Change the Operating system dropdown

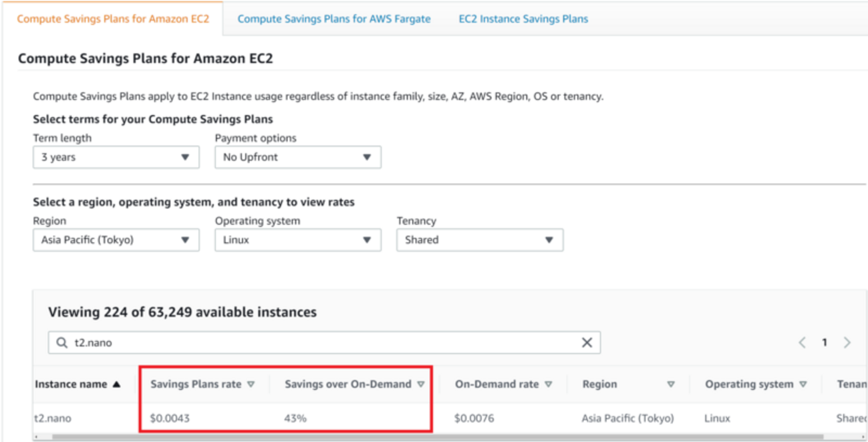pos(297,240)
